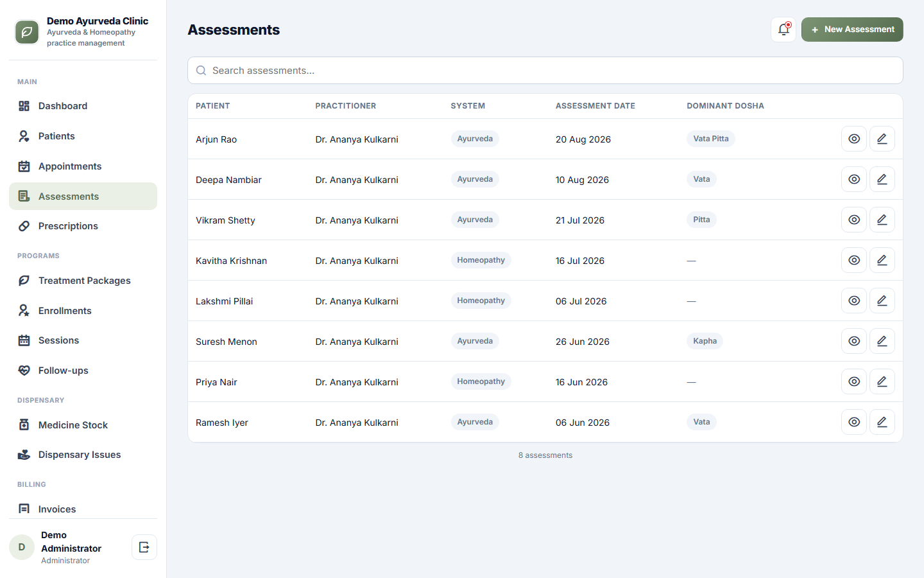Screen dimensions: 924x578
Task: View Suresh Menon's assessment
Action: click(854, 341)
